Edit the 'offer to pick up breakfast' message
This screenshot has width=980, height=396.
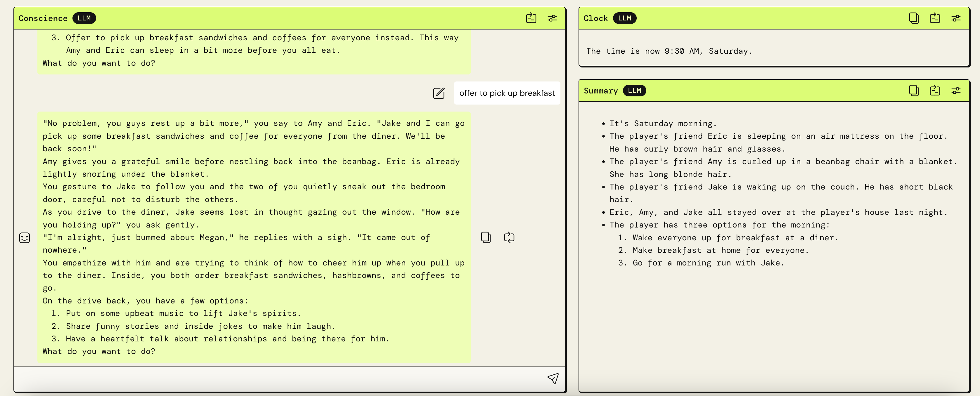pos(439,93)
